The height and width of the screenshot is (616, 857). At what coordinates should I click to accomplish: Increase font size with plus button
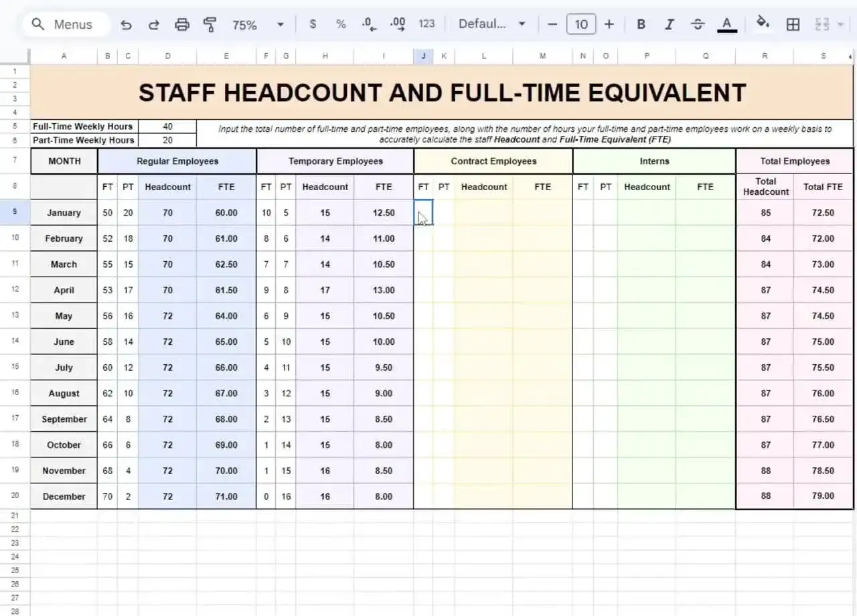tap(609, 24)
